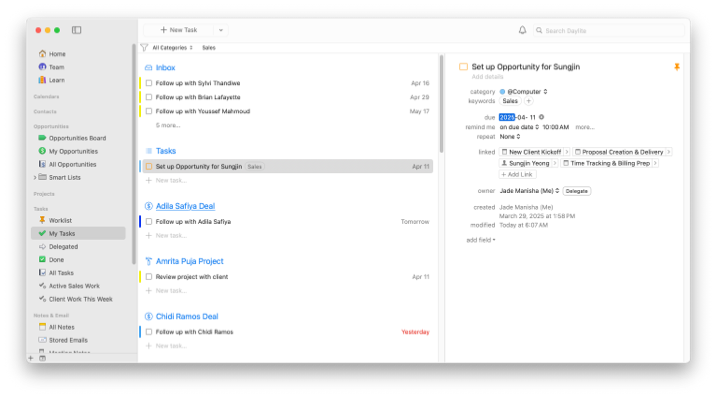Open the @Computer category dropdown
Viewport: 717px width, 398px height.
(x=524, y=91)
